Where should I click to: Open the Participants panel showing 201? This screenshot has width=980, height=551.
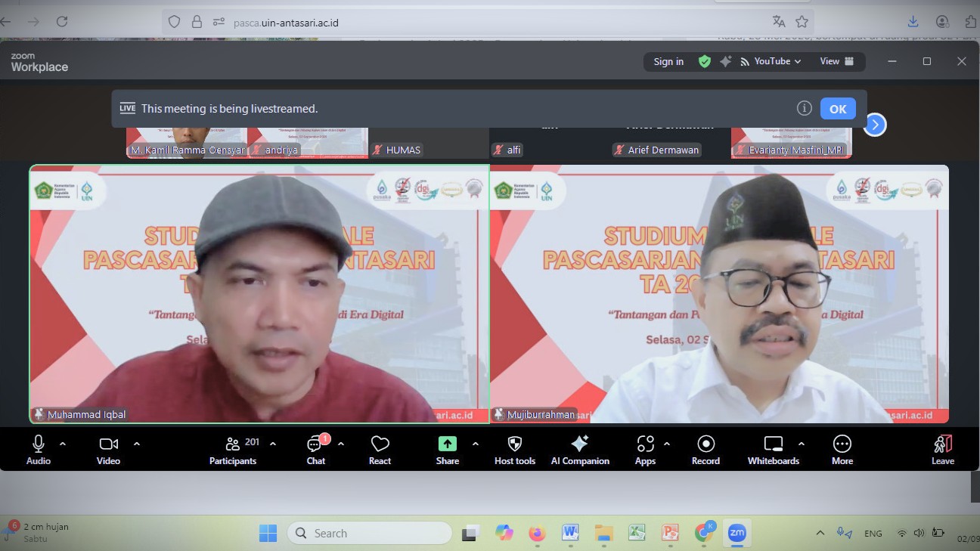233,450
